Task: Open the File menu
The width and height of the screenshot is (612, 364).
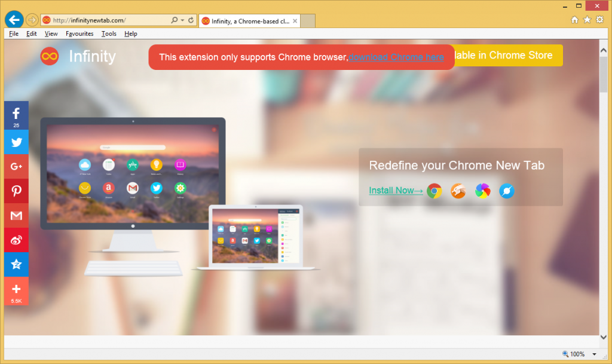Action: point(14,33)
